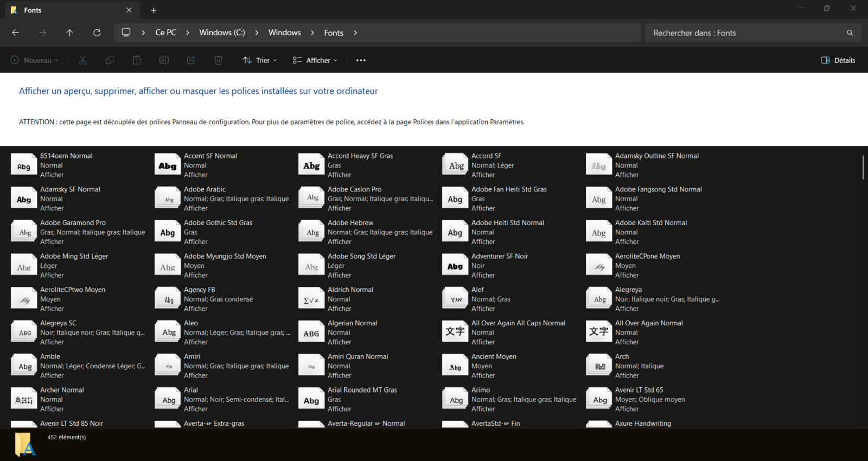
Task: Click the Share icon in toolbar
Action: 191,60
